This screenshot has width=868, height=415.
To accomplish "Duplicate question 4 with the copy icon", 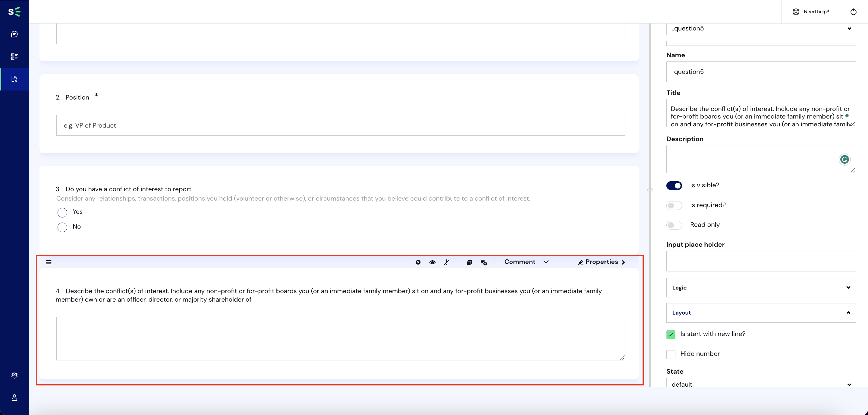I will pyautogui.click(x=469, y=262).
